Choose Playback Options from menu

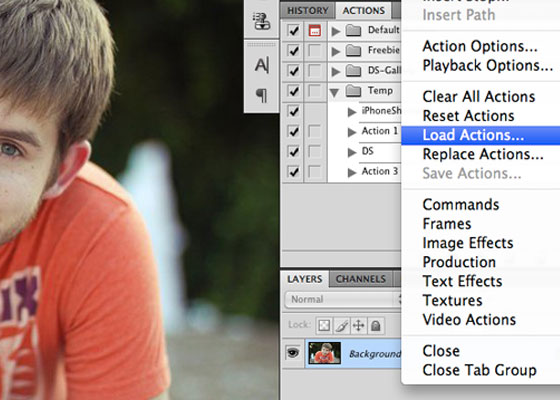[x=488, y=66]
